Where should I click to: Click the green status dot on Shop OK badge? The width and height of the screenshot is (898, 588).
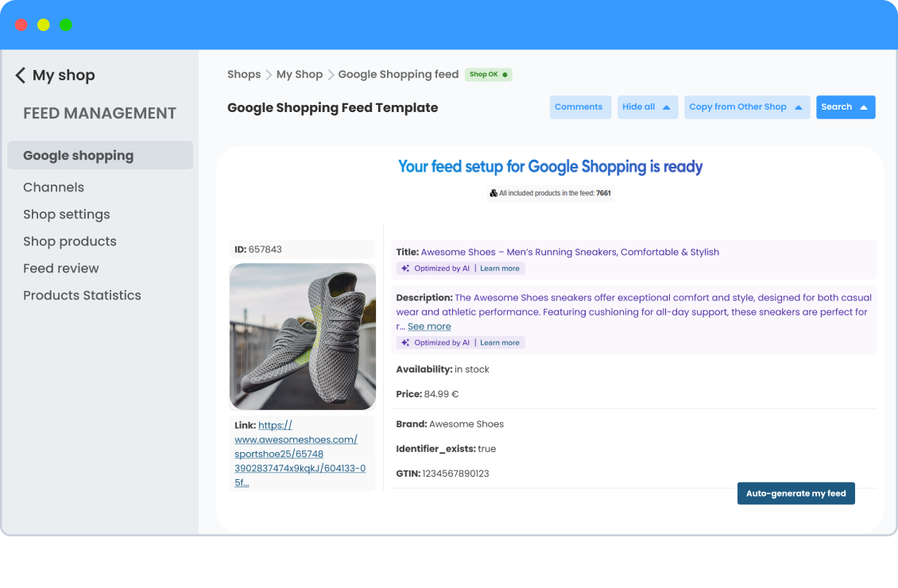coord(505,74)
